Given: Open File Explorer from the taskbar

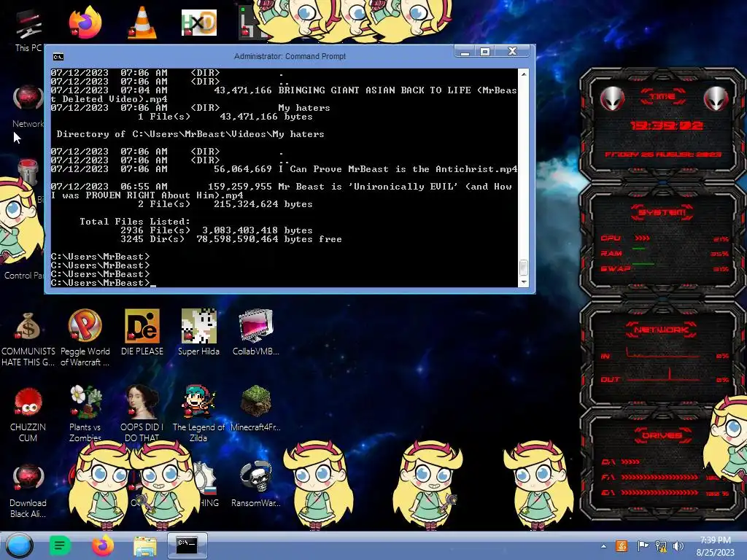Looking at the screenshot, I should pyautogui.click(x=145, y=546).
